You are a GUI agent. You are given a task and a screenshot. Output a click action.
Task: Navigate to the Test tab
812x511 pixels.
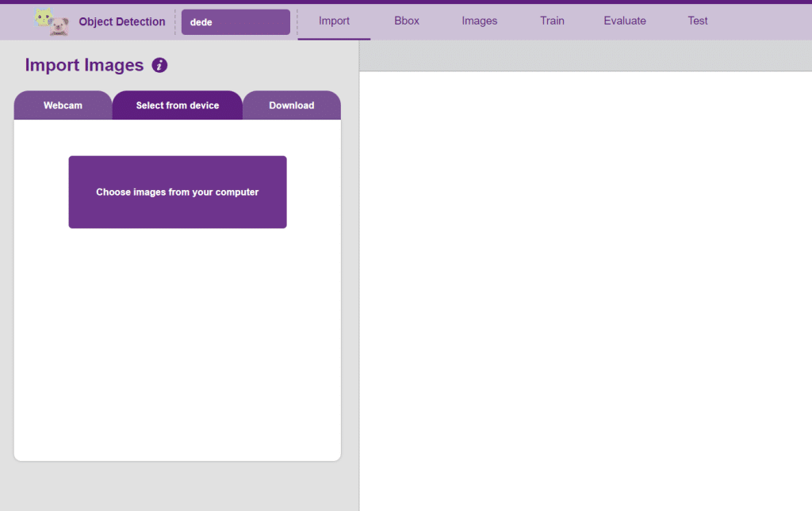point(698,21)
